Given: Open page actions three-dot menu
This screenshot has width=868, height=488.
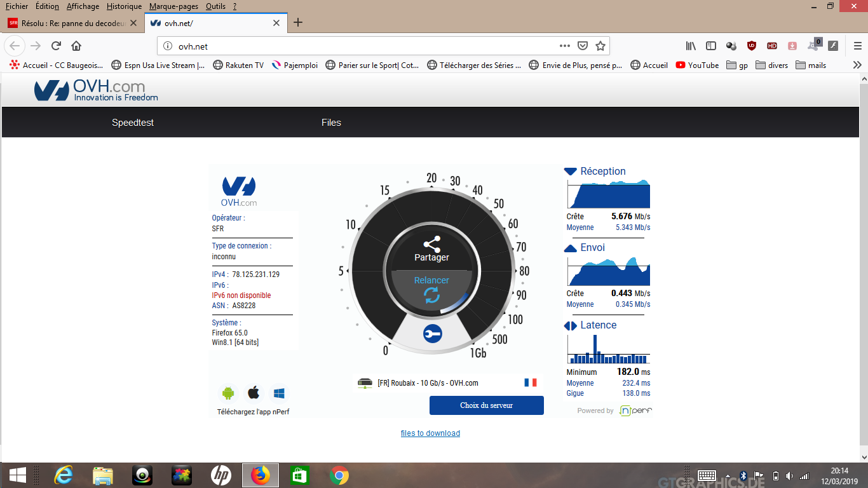Looking at the screenshot, I should [x=564, y=46].
